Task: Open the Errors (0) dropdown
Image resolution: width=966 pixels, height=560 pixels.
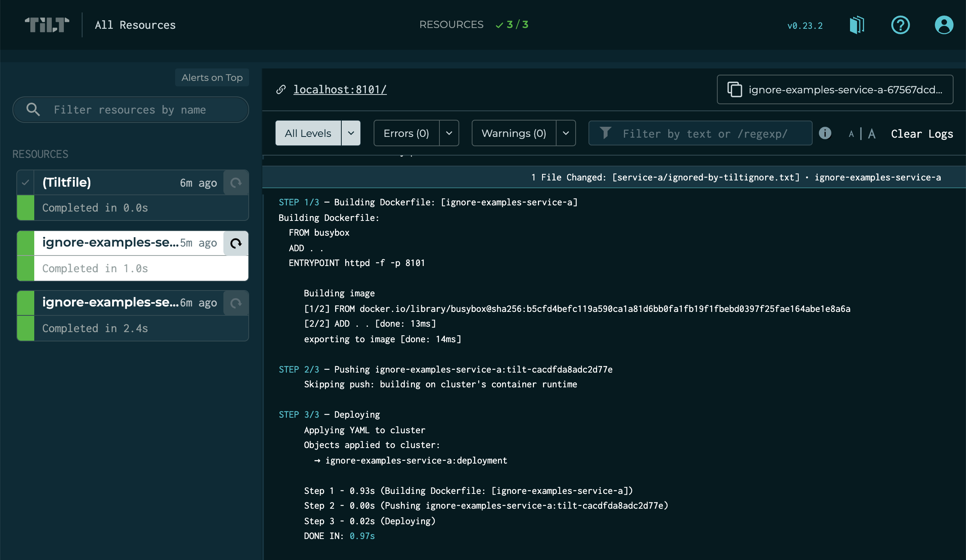Action: pyautogui.click(x=449, y=133)
